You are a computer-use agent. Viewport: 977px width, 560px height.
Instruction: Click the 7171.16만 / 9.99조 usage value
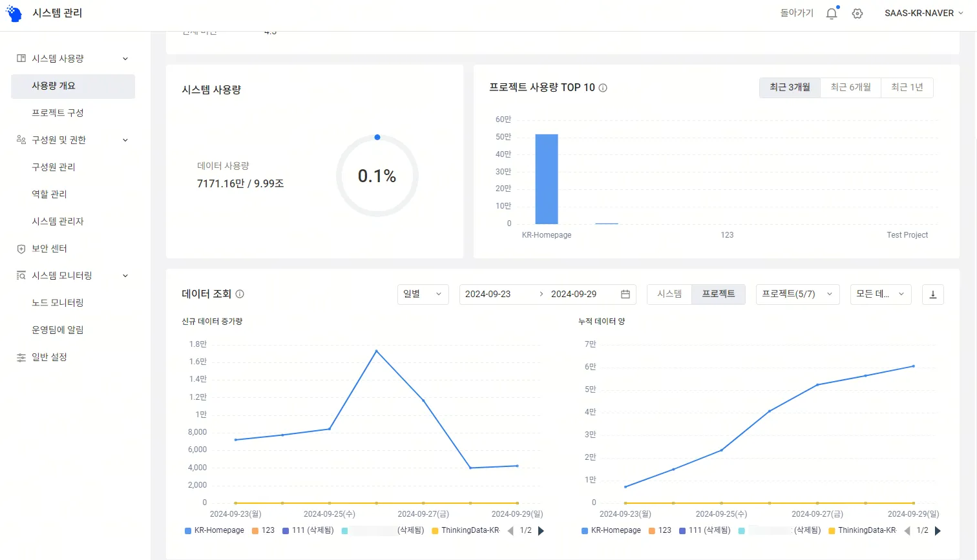point(240,184)
